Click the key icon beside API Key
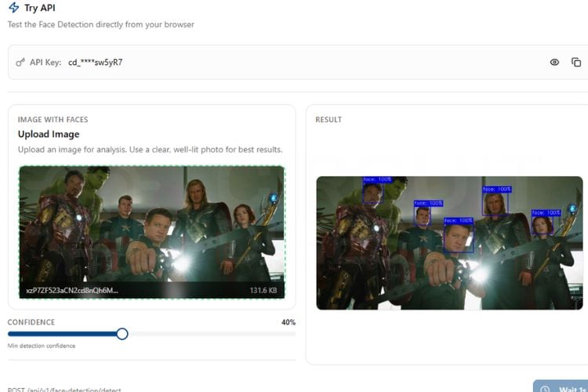Screen dimensions: 588x392 (20, 62)
